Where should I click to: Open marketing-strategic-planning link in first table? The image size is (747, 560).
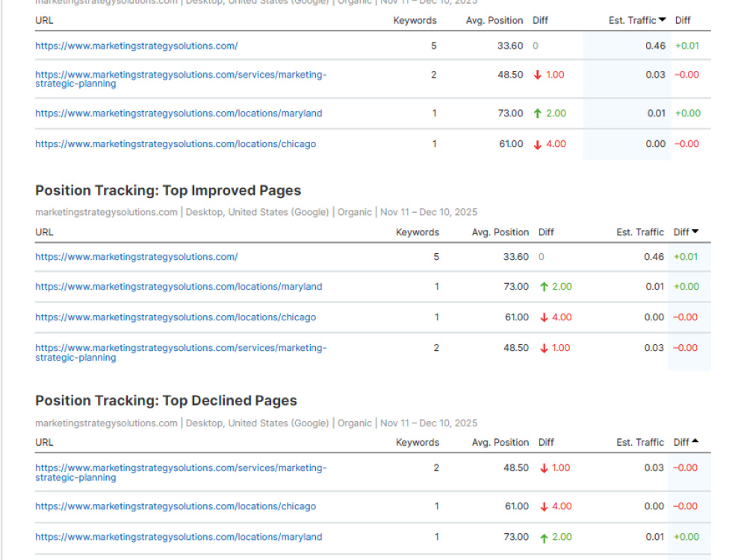(181, 79)
